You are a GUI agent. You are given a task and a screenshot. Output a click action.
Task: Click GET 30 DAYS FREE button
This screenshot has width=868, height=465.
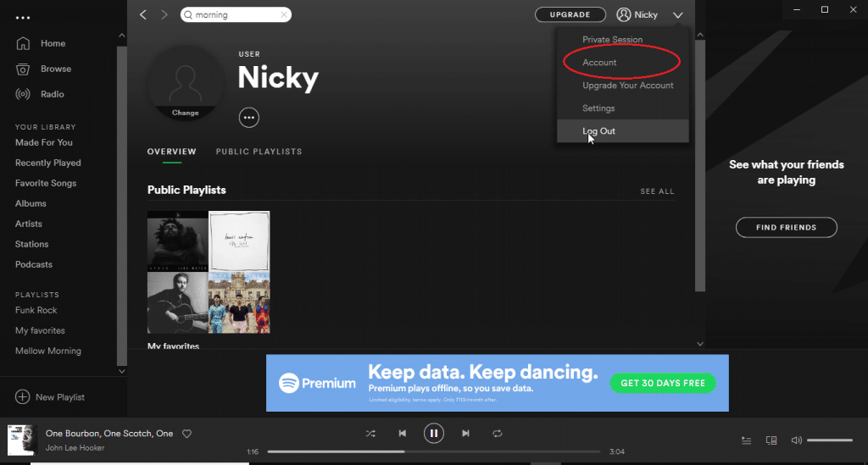(x=663, y=383)
